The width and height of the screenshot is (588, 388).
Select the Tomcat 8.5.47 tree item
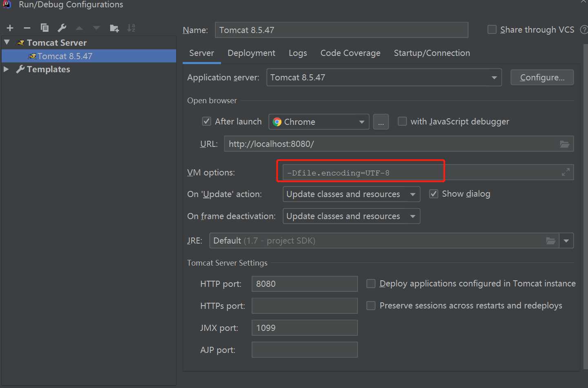[89, 56]
